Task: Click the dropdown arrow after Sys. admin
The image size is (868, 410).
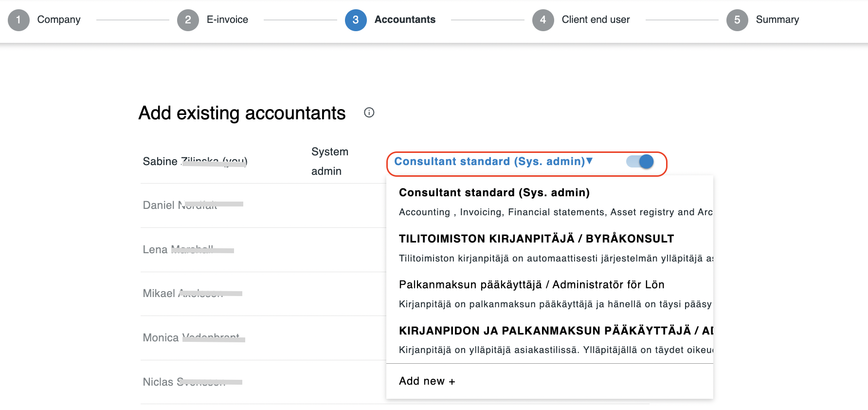Action: pos(589,161)
